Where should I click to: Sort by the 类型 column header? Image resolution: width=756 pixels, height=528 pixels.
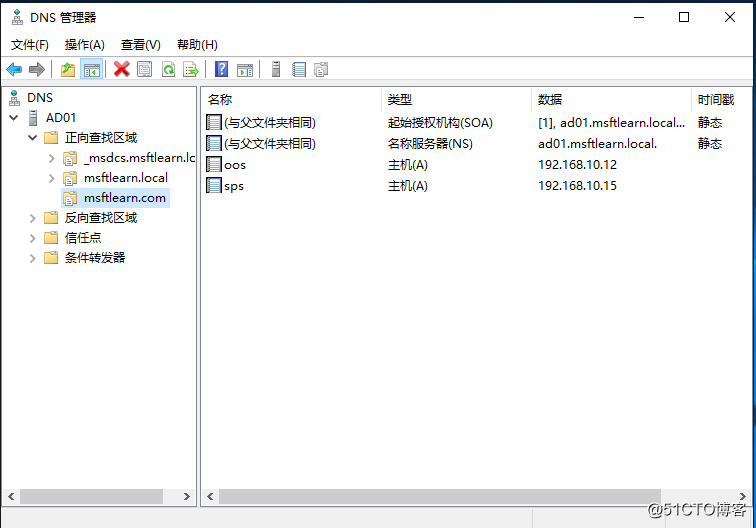(457, 100)
